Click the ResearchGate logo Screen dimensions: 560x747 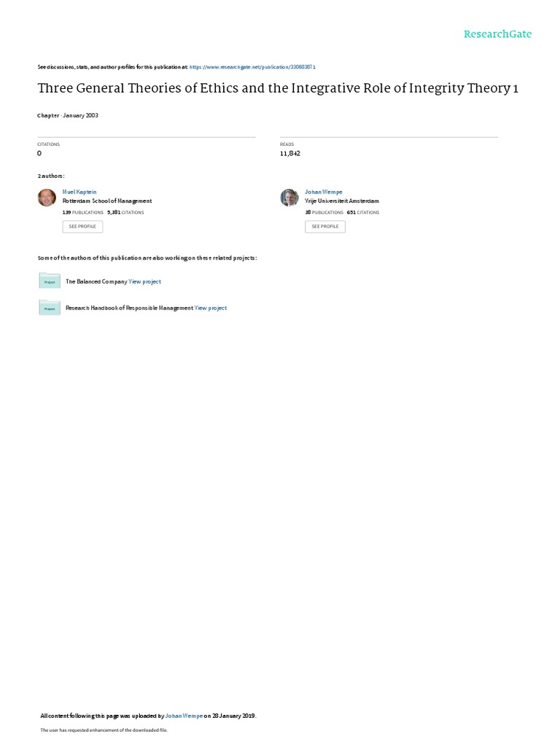(497, 34)
